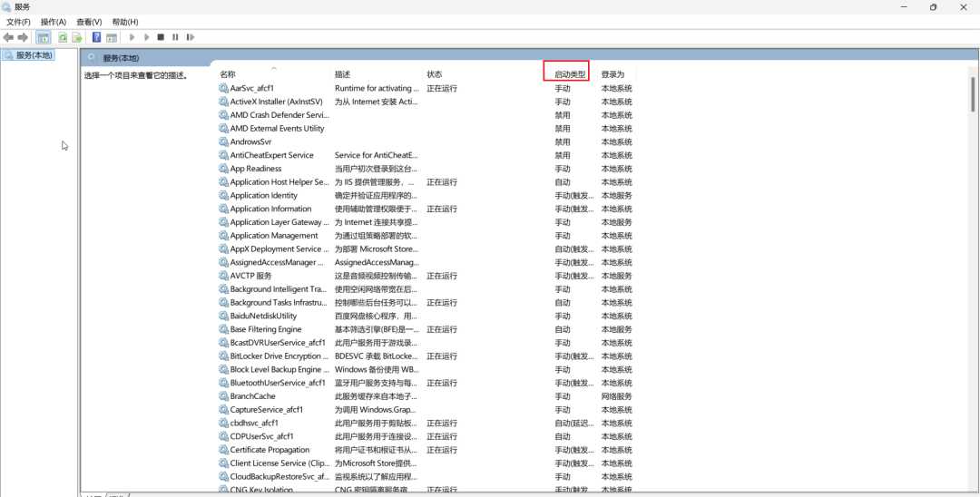The image size is (980, 497).
Task: Click the Export List toolbar icon
Action: click(x=77, y=37)
